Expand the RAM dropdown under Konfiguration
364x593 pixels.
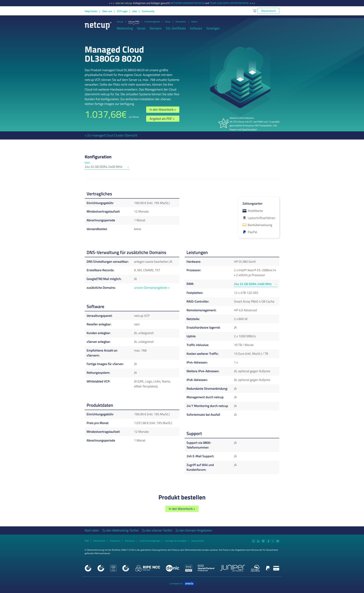(x=107, y=167)
